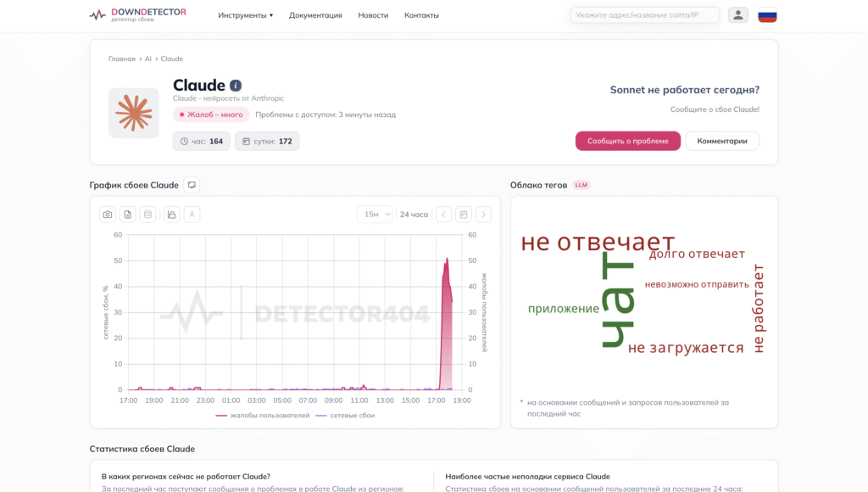
Task: Click the Claude info icon
Action: pyautogui.click(x=236, y=86)
